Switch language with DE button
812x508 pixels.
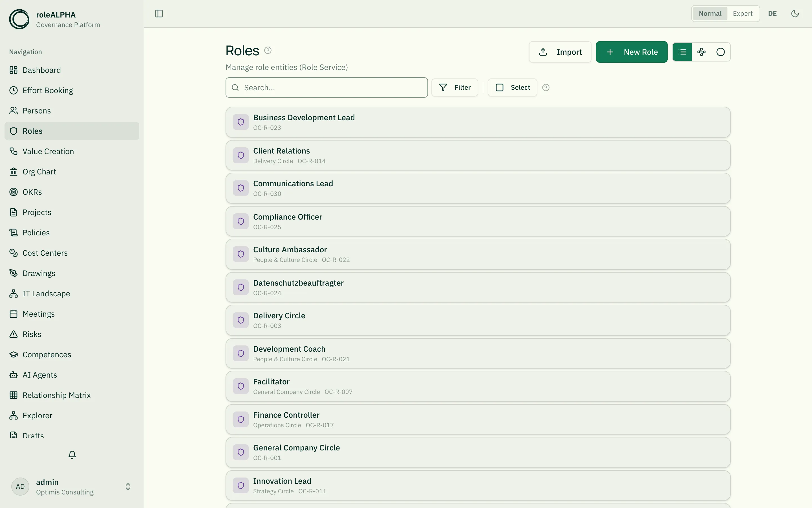[773, 14]
